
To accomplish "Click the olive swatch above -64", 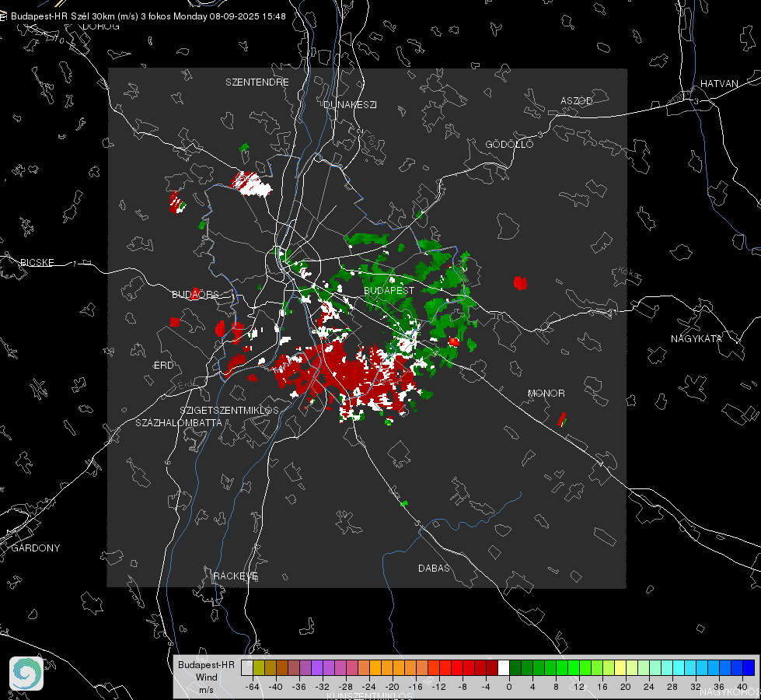I will tap(259, 667).
